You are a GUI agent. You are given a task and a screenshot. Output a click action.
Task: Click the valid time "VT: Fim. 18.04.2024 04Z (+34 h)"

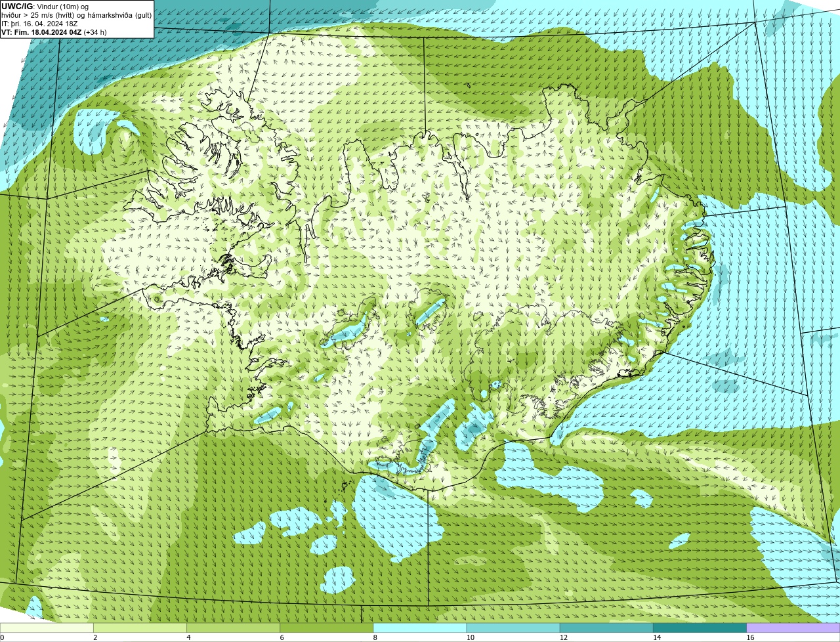(54, 32)
